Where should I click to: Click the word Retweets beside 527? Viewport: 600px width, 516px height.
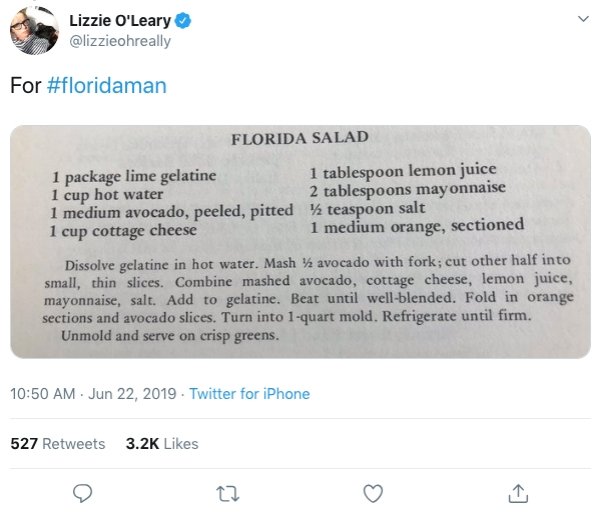[73, 444]
